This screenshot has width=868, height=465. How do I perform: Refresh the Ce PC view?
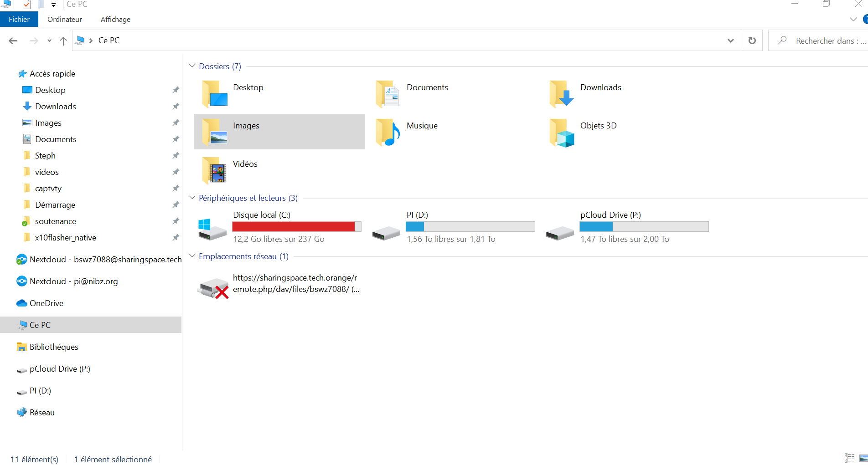pos(752,41)
